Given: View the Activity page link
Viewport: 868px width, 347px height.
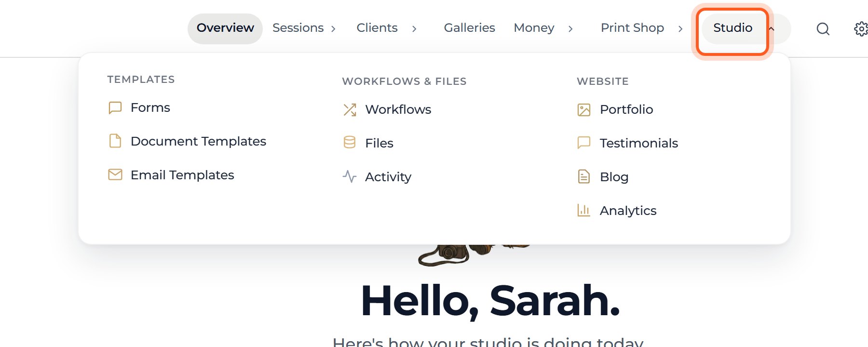Looking at the screenshot, I should [388, 177].
